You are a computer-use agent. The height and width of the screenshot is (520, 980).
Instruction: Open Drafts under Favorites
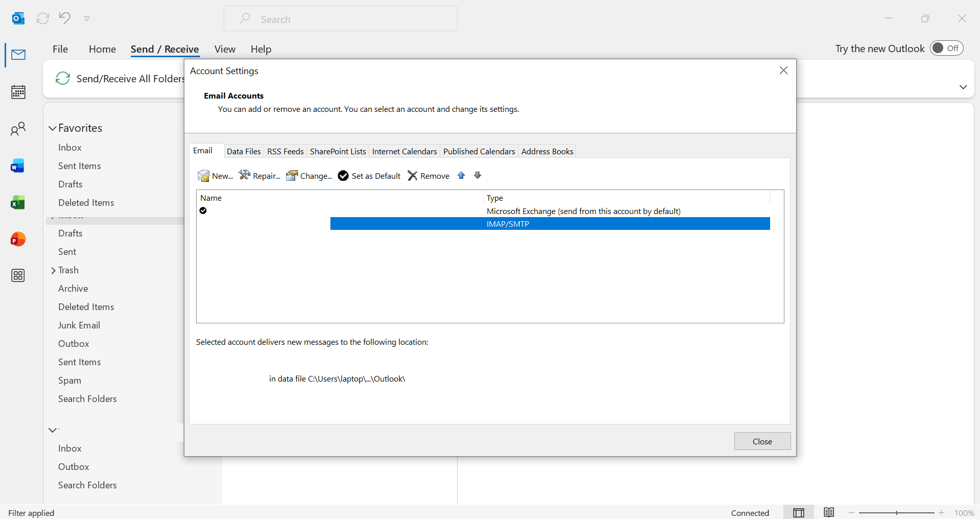coord(70,184)
